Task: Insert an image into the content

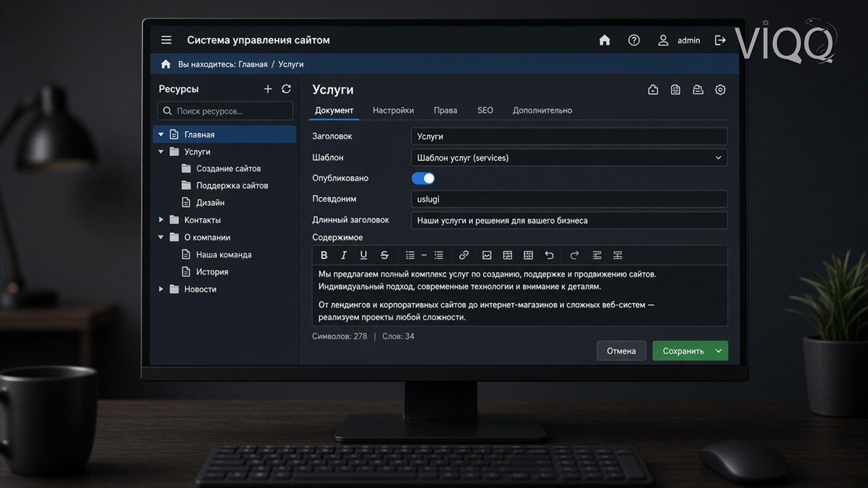Action: pos(487,255)
